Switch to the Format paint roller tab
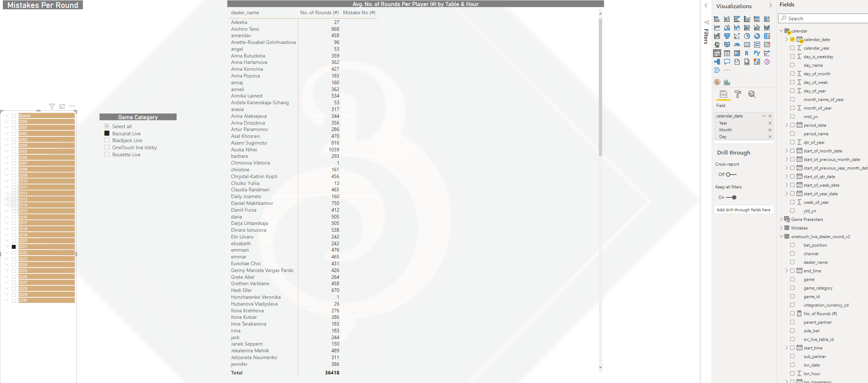Screen dimensions: 868x383 [738, 94]
